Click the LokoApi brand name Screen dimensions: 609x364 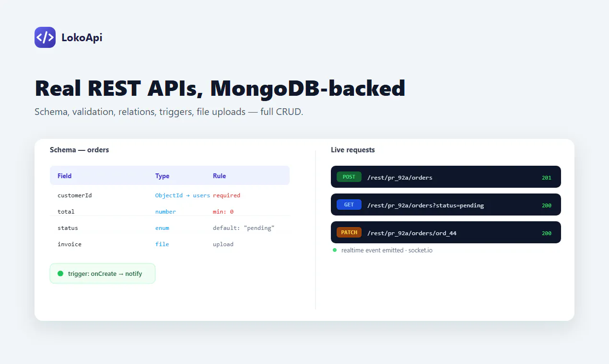pos(82,37)
